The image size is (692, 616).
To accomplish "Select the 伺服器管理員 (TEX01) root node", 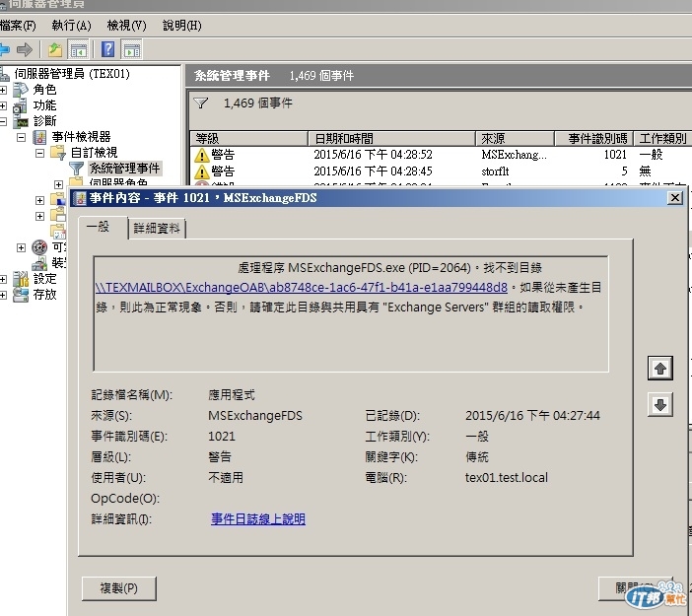I will (x=72, y=74).
